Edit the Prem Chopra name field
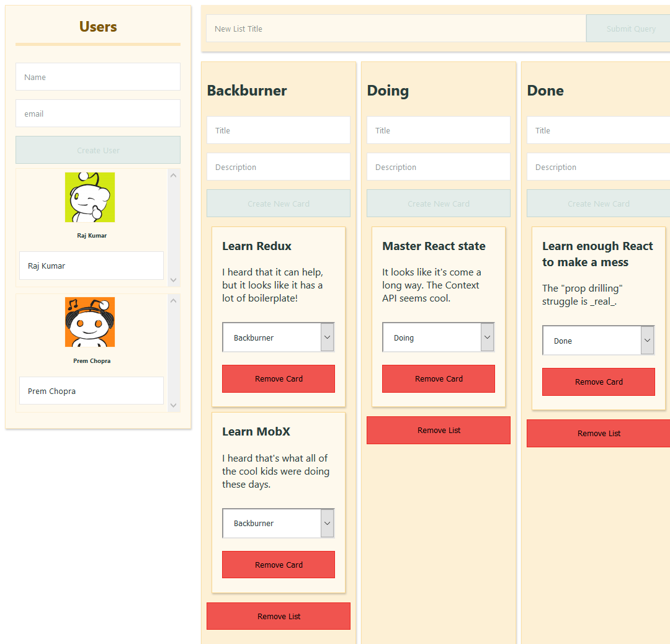This screenshot has width=670, height=644. pyautogui.click(x=91, y=391)
